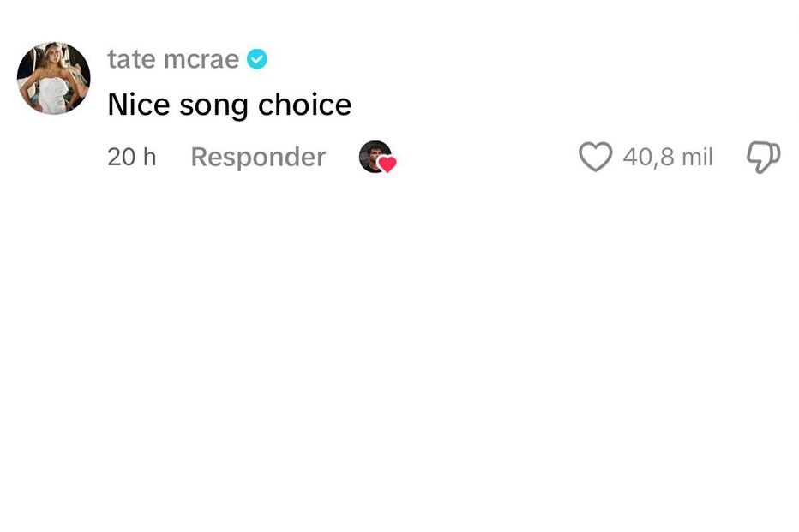Select the "Nice song choice" comment text
799x532 pixels.
tap(229, 105)
